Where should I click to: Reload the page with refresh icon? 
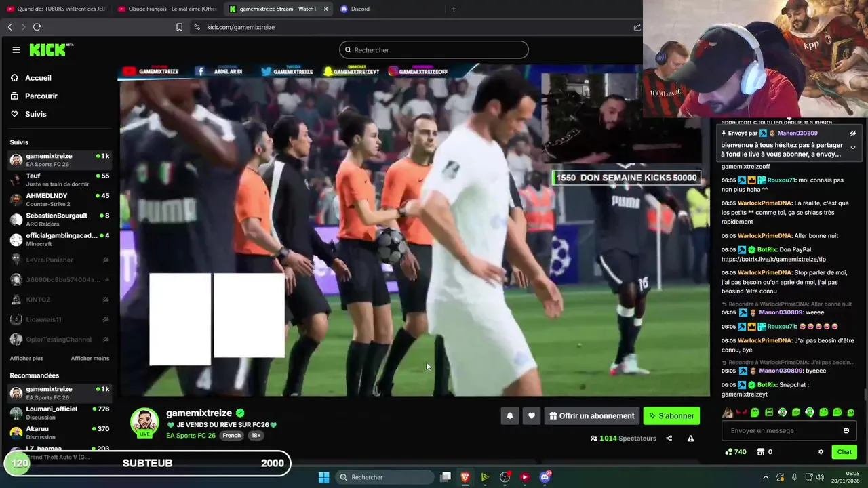(x=37, y=27)
